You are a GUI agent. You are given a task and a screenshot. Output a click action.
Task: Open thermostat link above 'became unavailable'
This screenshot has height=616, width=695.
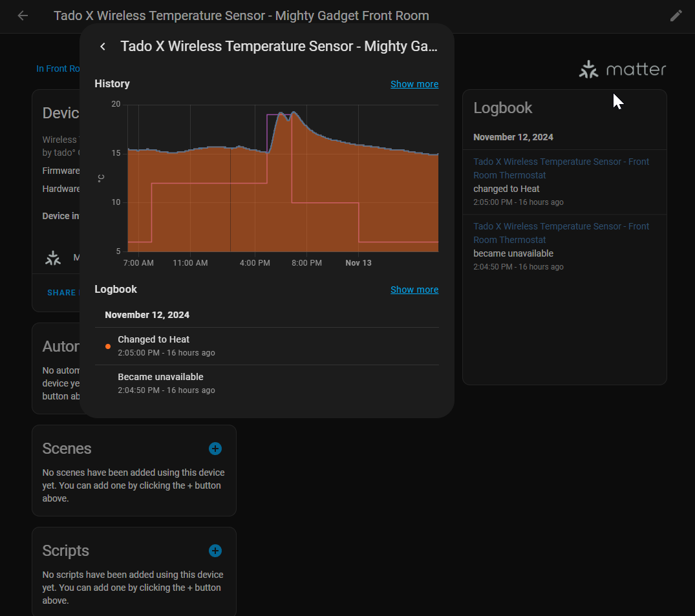[561, 233]
